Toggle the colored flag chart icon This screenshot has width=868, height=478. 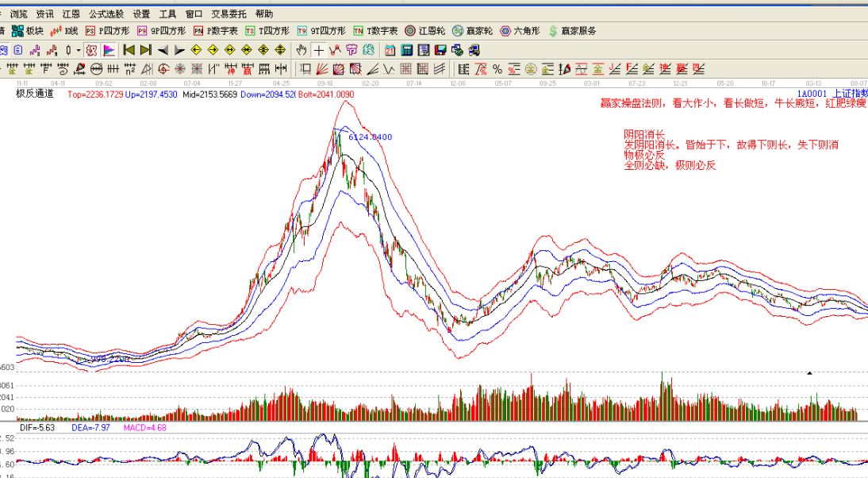pos(109,50)
